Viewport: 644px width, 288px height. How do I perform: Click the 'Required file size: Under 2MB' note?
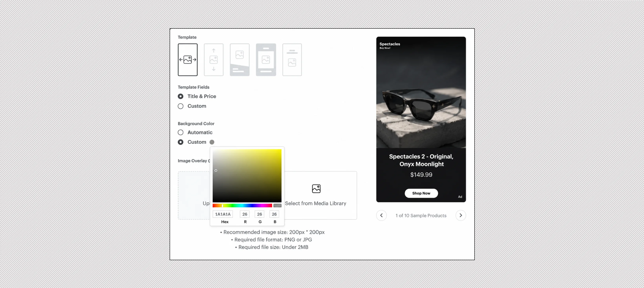(x=272, y=247)
